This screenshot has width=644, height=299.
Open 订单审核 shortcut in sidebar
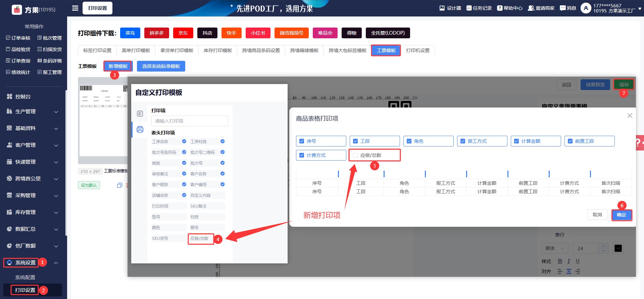pyautogui.click(x=18, y=38)
